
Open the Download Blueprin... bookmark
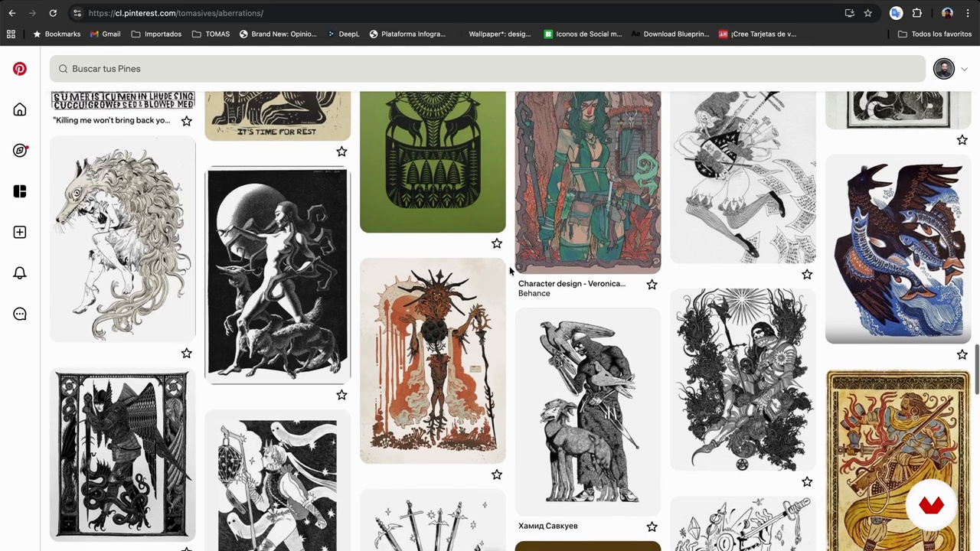coord(669,34)
